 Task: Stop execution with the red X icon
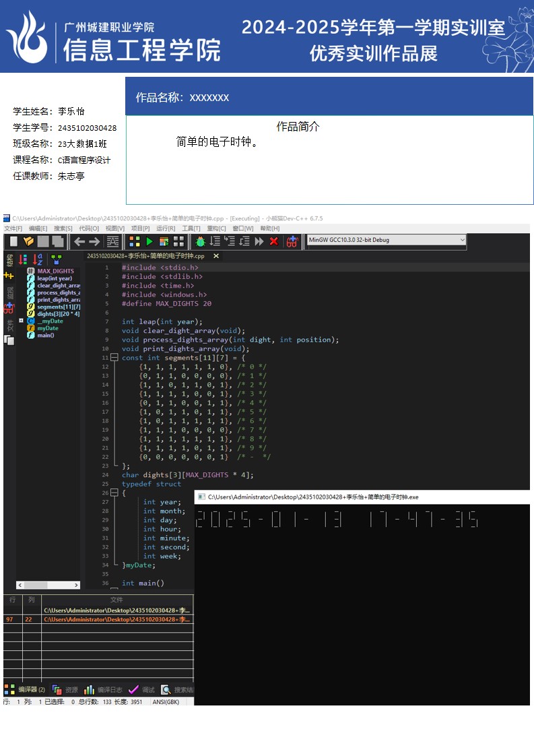[x=273, y=241]
